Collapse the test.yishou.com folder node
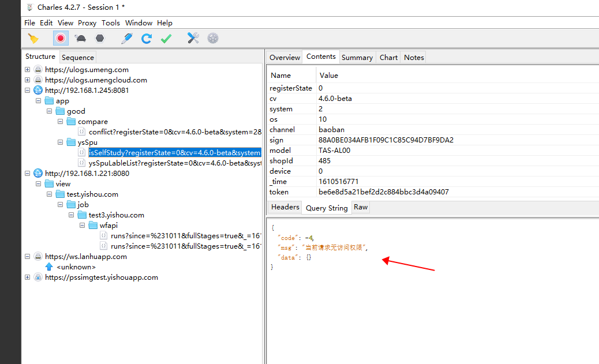This screenshot has height=364, width=599. pyautogui.click(x=49, y=194)
